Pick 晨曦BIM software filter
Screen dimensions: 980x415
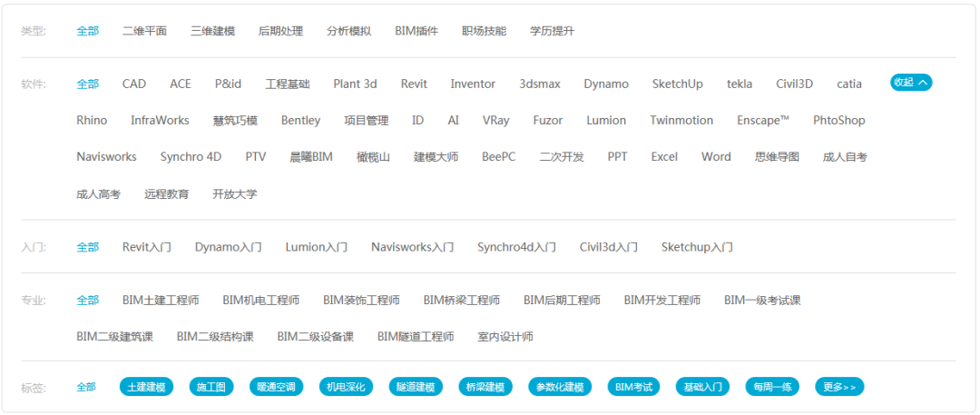tap(311, 156)
